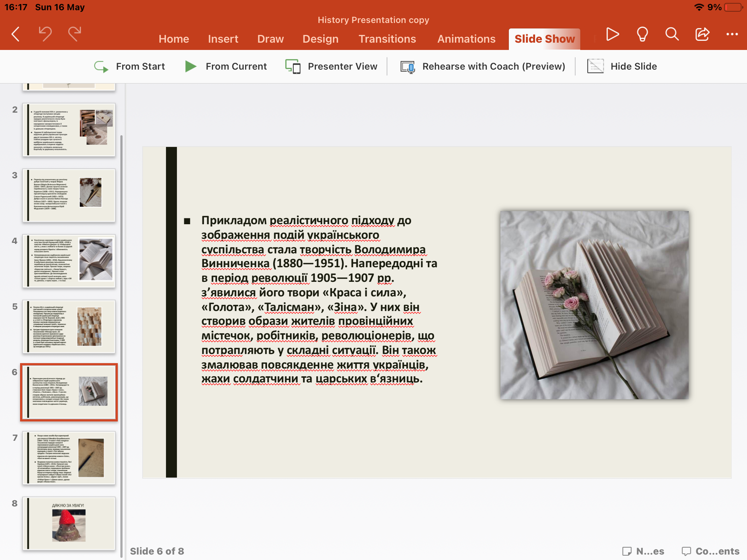
Task: Play slideshow From Current slide
Action: click(x=226, y=66)
